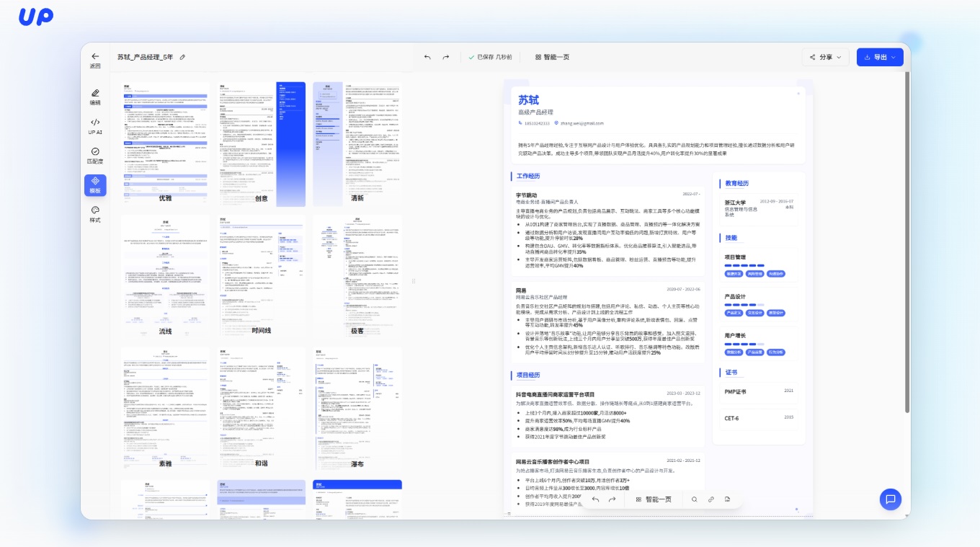Screen dimensions: 980x547
Task: Choose the 极客 resume template
Action: 357,276
